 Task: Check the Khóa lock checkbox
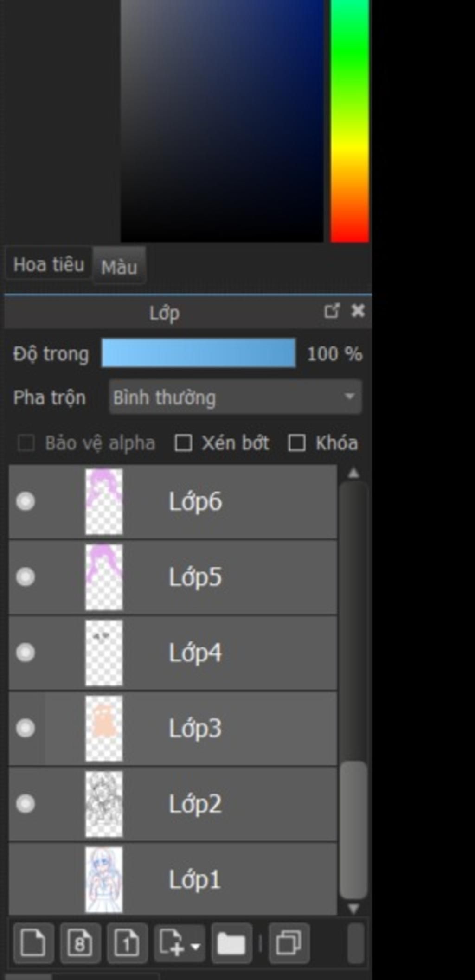(297, 443)
